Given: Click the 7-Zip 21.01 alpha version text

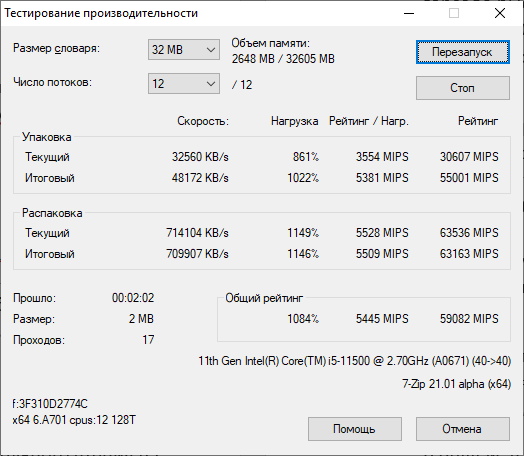Looking at the screenshot, I should click(456, 384).
